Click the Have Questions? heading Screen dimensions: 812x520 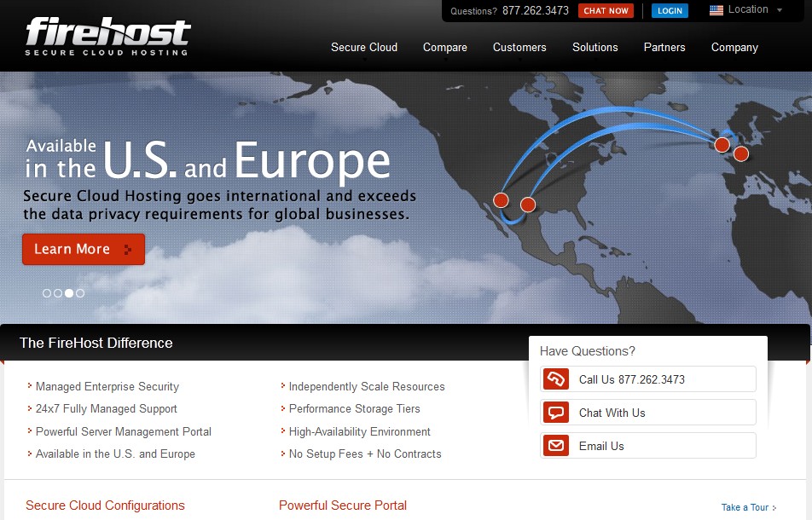tap(587, 351)
